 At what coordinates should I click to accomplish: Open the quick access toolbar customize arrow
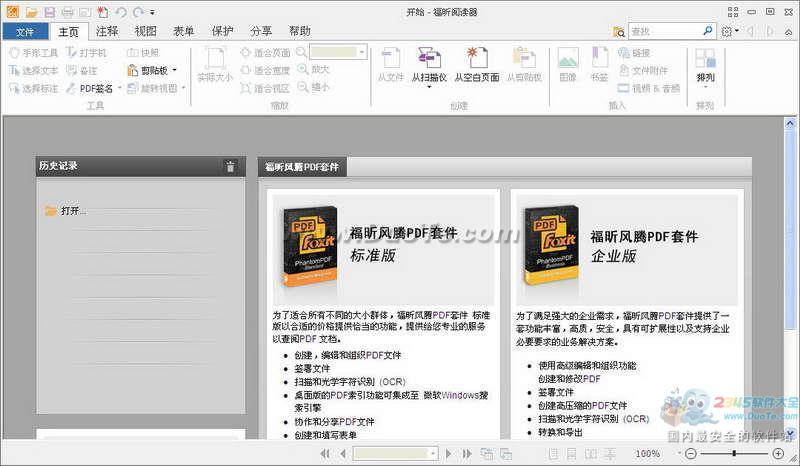point(153,12)
